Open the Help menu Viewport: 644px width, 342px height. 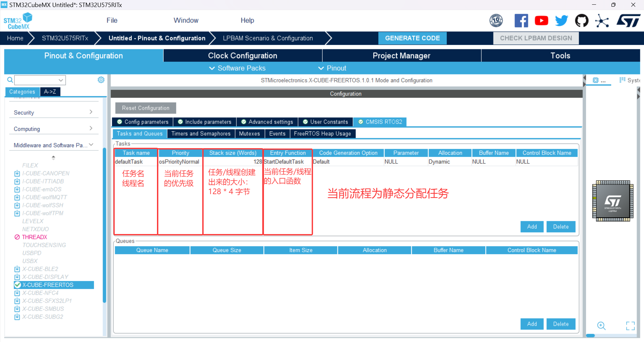click(247, 20)
